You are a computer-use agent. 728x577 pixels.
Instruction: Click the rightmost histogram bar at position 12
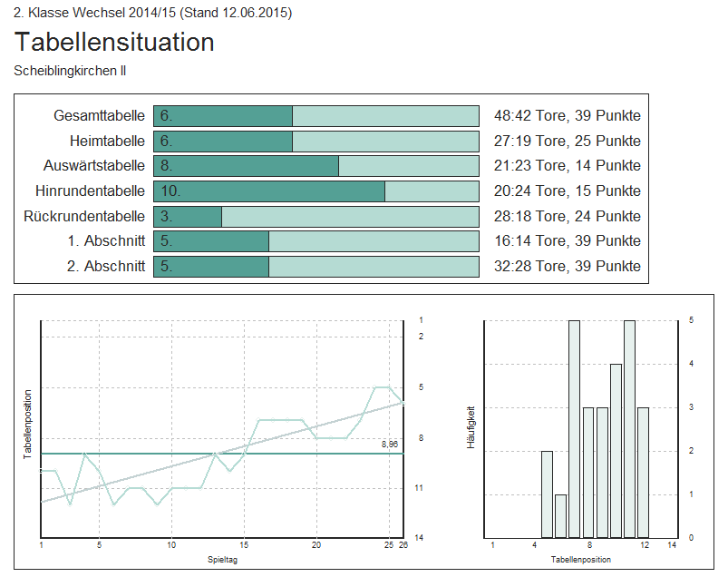643,472
